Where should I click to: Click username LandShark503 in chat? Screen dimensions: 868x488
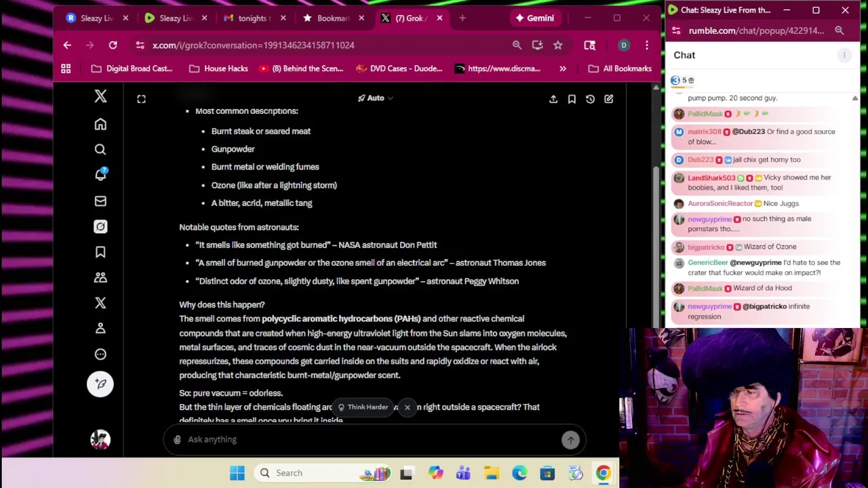(711, 178)
